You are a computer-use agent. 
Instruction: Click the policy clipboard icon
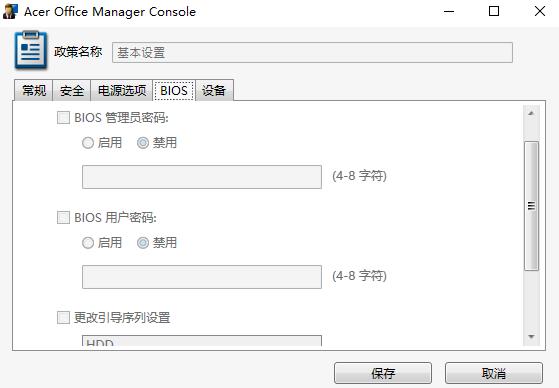coord(31,50)
